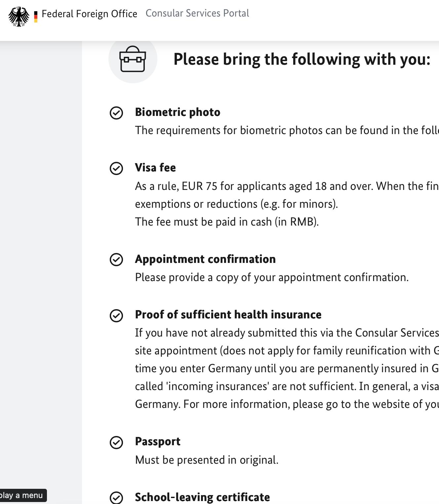Click the German flag stripe in header

36,16
